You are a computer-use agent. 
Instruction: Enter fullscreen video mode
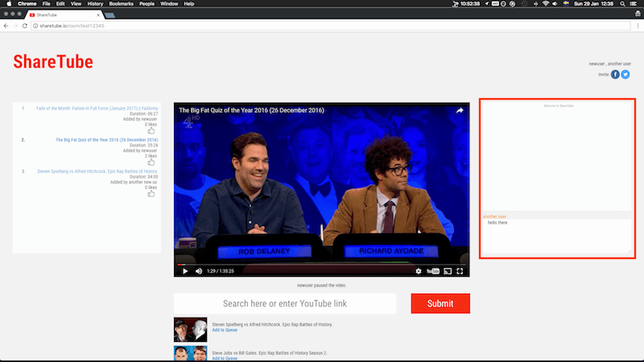click(x=460, y=271)
